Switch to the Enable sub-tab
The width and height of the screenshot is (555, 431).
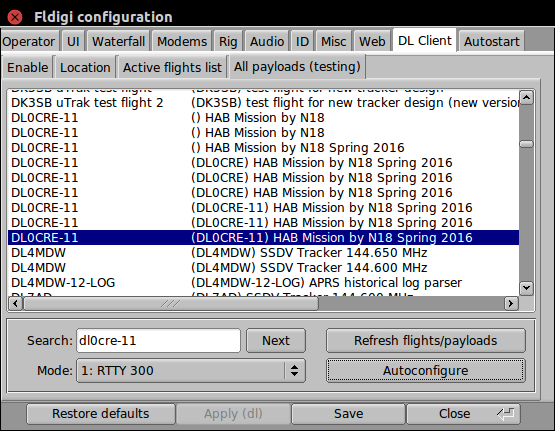[x=28, y=67]
